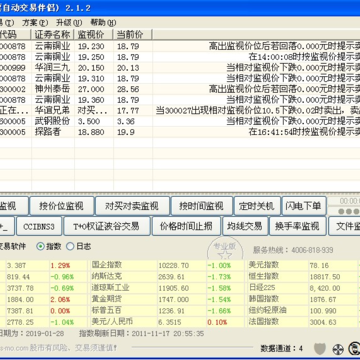This screenshot has width=360, height=360.
Task: Select the 武钢股份 row
Action: pos(180,121)
